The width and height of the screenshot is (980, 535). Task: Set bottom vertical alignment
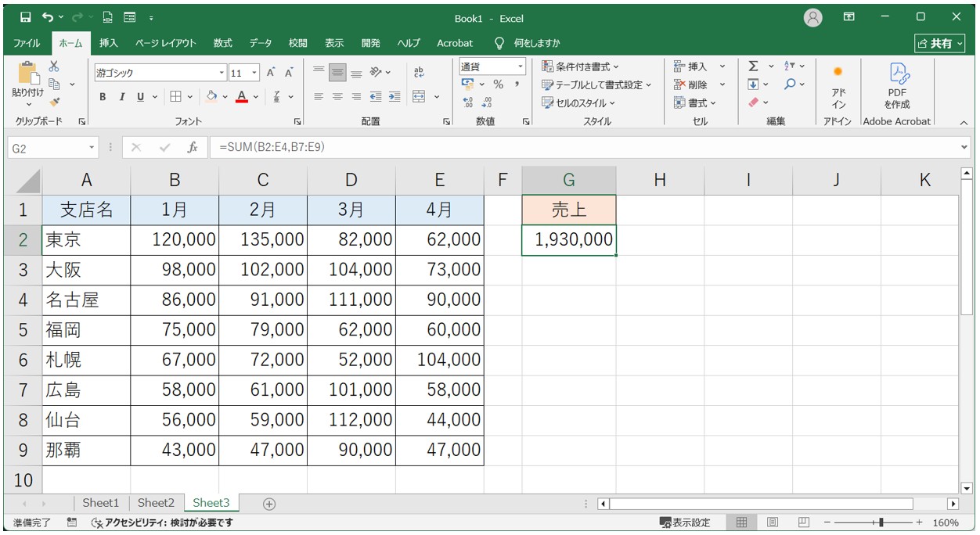pos(356,73)
